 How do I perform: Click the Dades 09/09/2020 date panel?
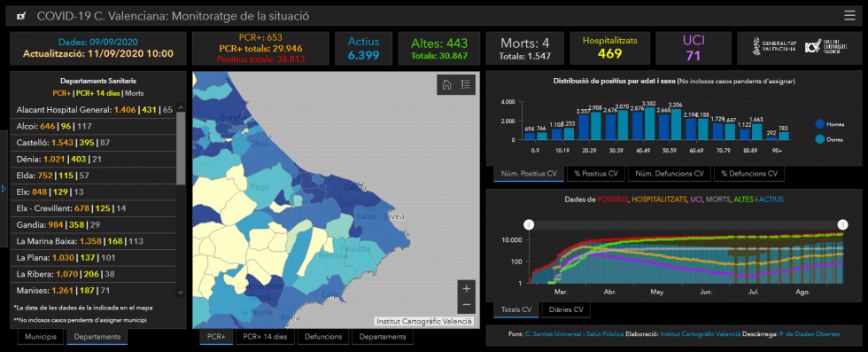[x=98, y=48]
